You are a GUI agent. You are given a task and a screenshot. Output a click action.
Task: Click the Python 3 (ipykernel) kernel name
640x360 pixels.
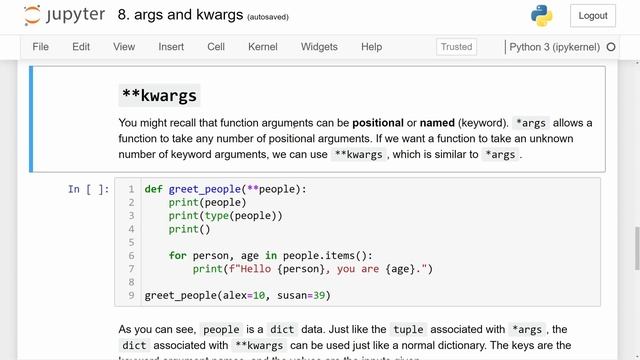[x=554, y=47]
